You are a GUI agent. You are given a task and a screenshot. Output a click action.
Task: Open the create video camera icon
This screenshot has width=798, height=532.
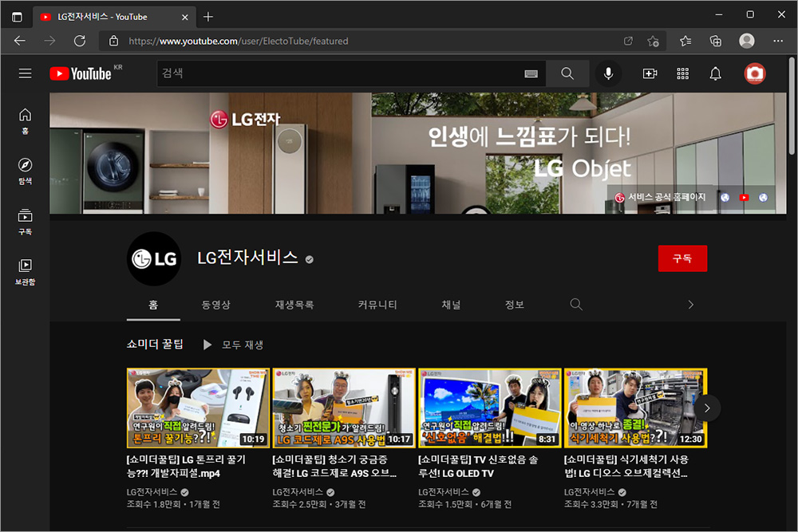pos(650,73)
